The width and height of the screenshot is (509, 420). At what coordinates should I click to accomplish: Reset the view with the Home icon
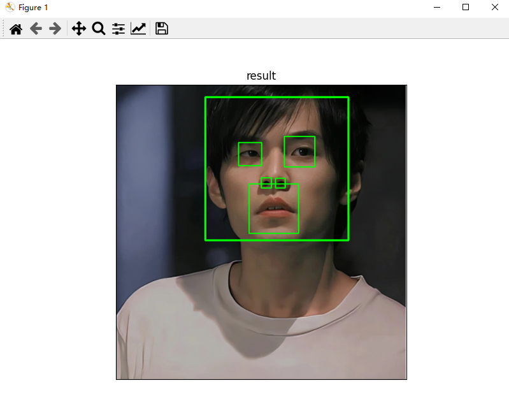pos(15,29)
